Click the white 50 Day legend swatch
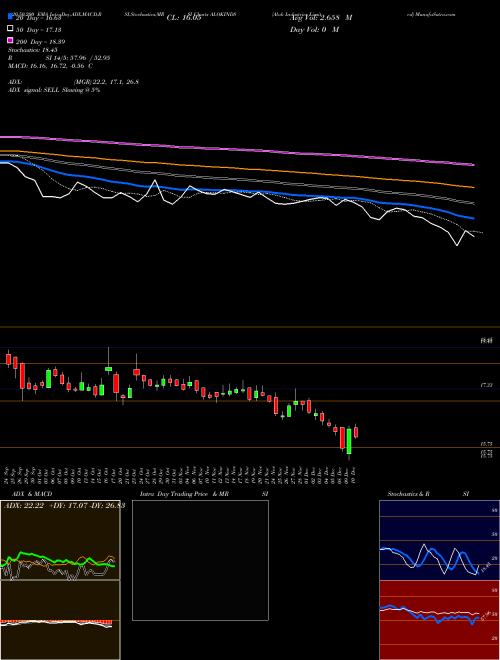 tap(10, 29)
